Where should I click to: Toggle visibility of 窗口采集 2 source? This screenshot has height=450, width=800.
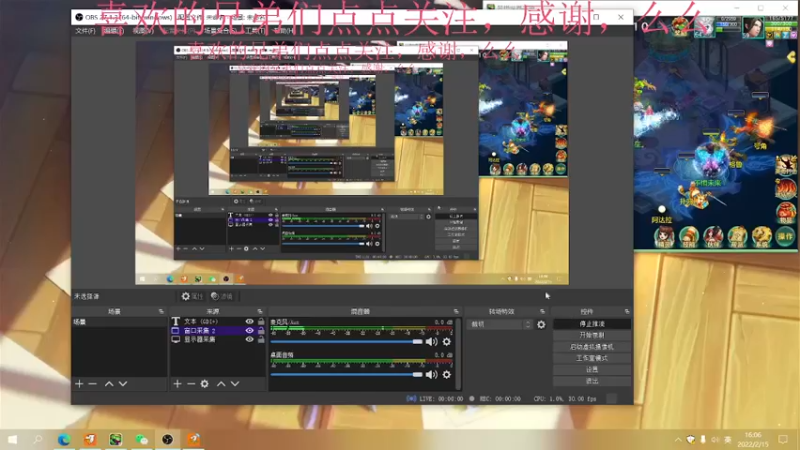249,331
